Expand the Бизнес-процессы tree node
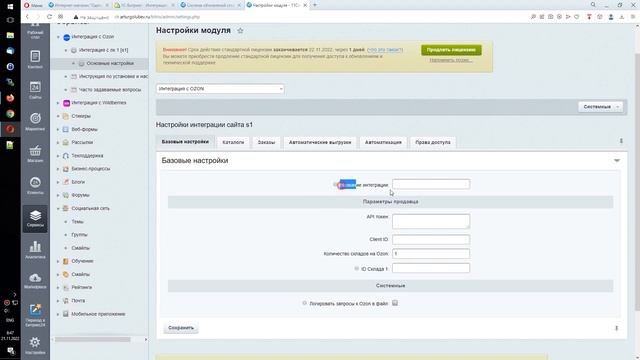The height and width of the screenshot is (360, 640). [x=58, y=169]
